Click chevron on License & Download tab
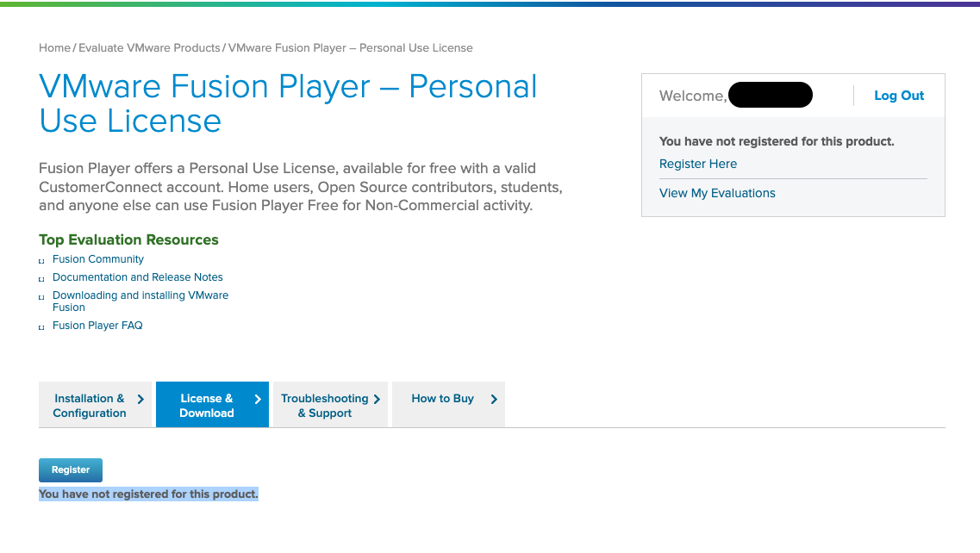The height and width of the screenshot is (553, 980). 258,400
